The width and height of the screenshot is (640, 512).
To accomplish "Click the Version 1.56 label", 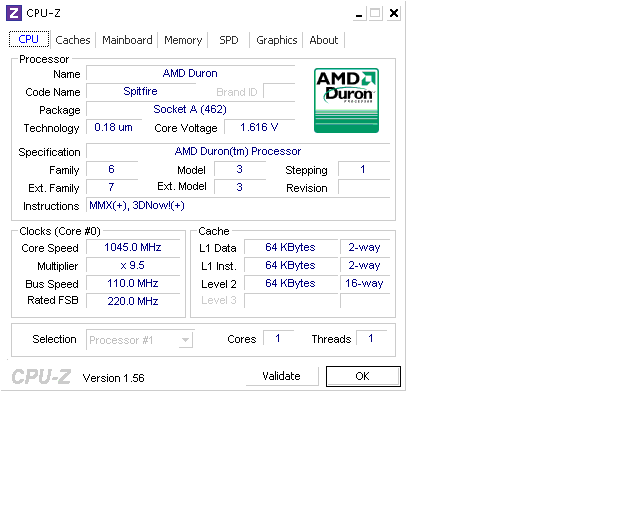I will tap(113, 378).
